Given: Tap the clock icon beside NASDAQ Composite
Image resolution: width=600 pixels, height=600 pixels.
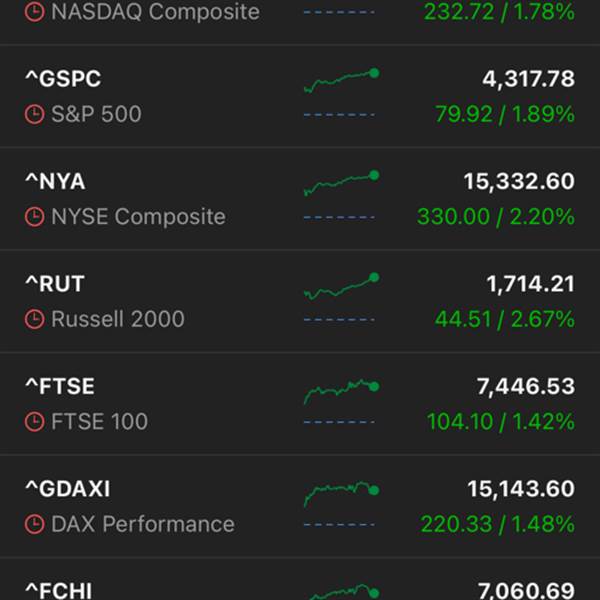Looking at the screenshot, I should [34, 12].
